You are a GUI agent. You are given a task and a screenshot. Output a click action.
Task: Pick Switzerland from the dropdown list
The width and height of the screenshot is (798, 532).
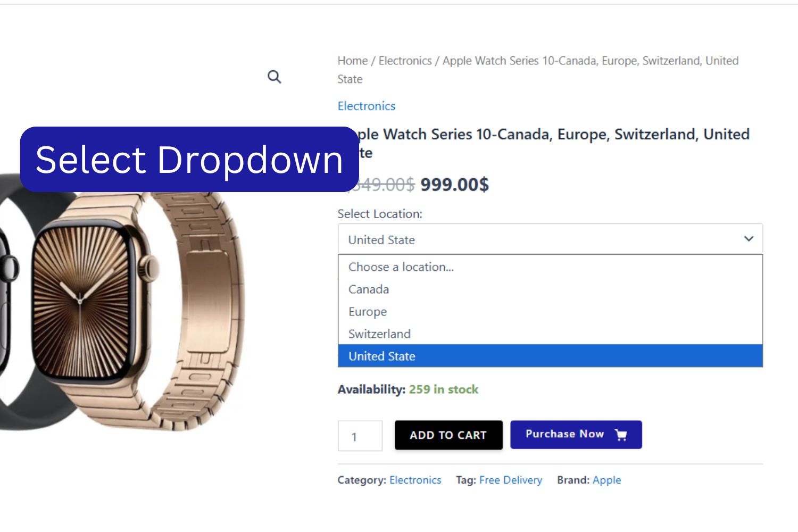coord(379,334)
